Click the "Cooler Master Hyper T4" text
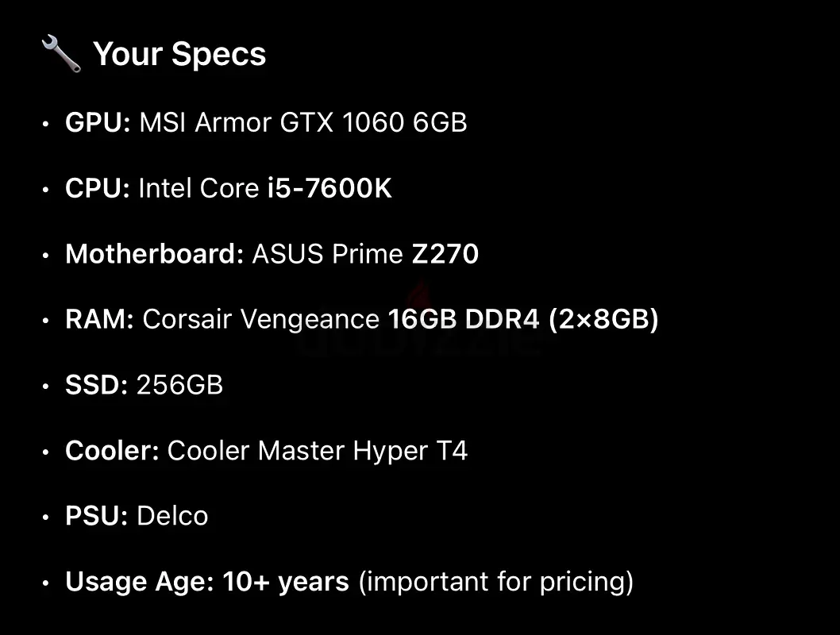 point(318,451)
